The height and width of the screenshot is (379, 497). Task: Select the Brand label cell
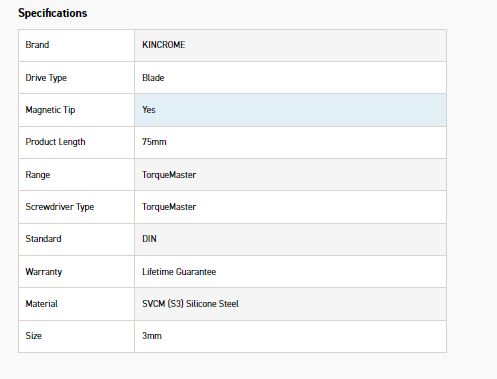pyautogui.click(x=76, y=45)
